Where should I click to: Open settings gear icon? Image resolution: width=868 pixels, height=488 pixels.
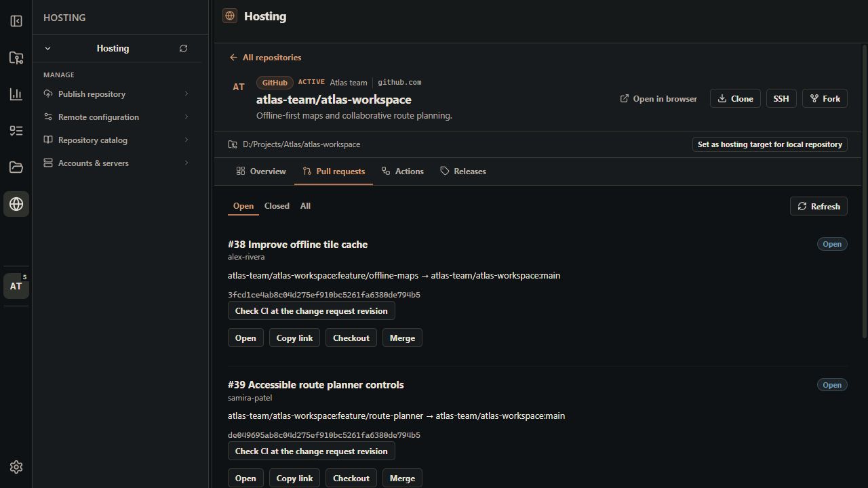[x=16, y=467]
